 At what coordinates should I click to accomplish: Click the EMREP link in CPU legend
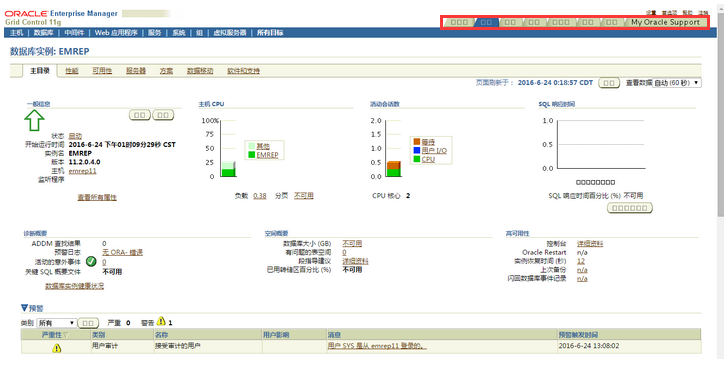[x=268, y=155]
